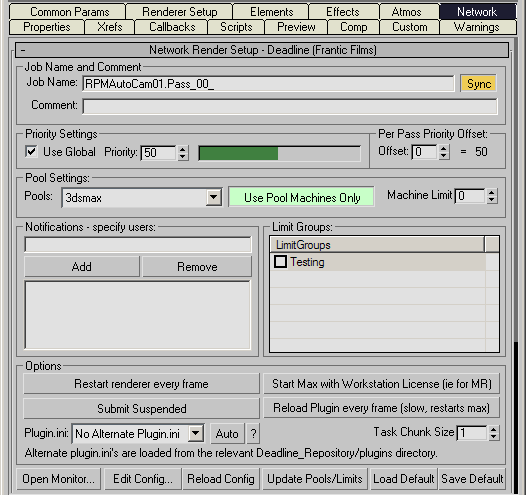This screenshot has width=526, height=495.
Task: Select the Callbacks tab
Action: (172, 27)
